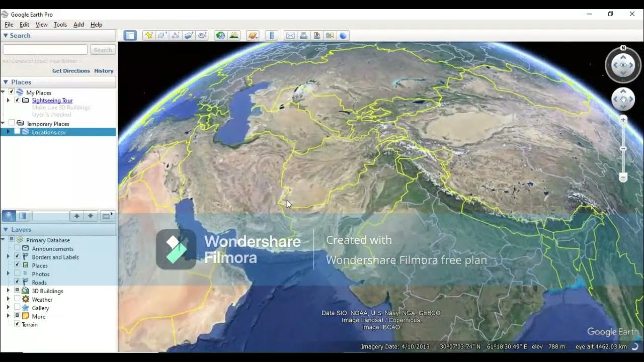The width and height of the screenshot is (644, 362).
Task: Open the Sightseeing Tour link
Action: tap(52, 100)
